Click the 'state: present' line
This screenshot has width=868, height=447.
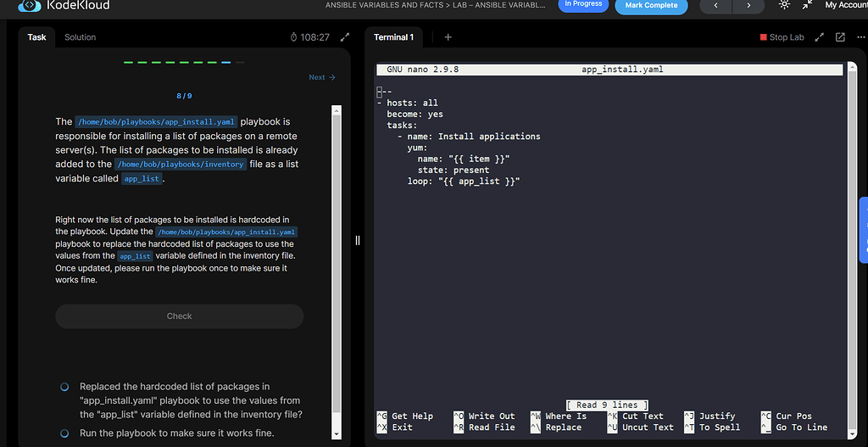453,170
